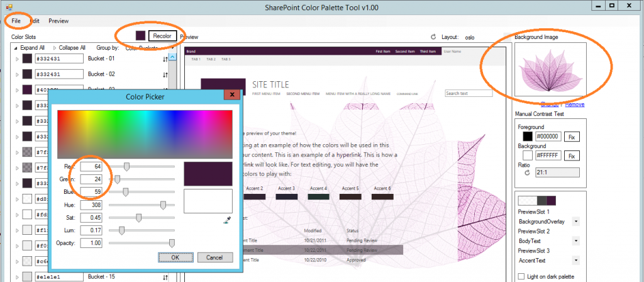Open the Edit menu
Screen dimensions: 644x282
(35, 21)
